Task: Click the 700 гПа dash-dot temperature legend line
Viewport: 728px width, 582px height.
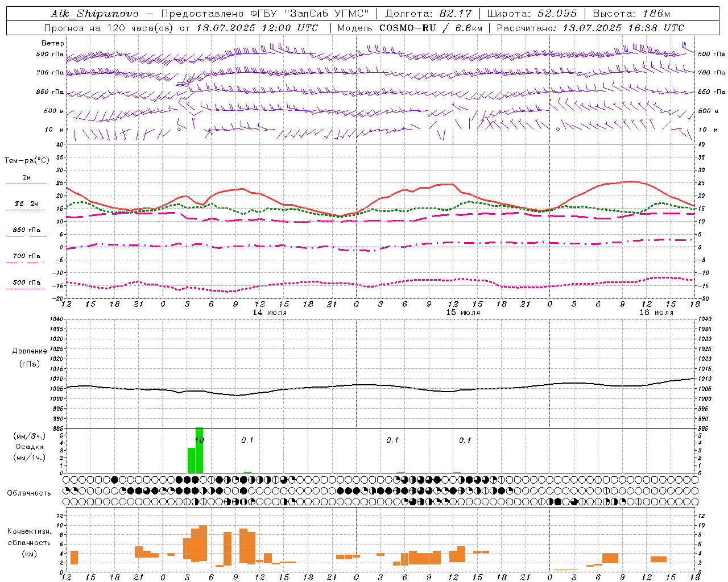Action: pyautogui.click(x=25, y=263)
